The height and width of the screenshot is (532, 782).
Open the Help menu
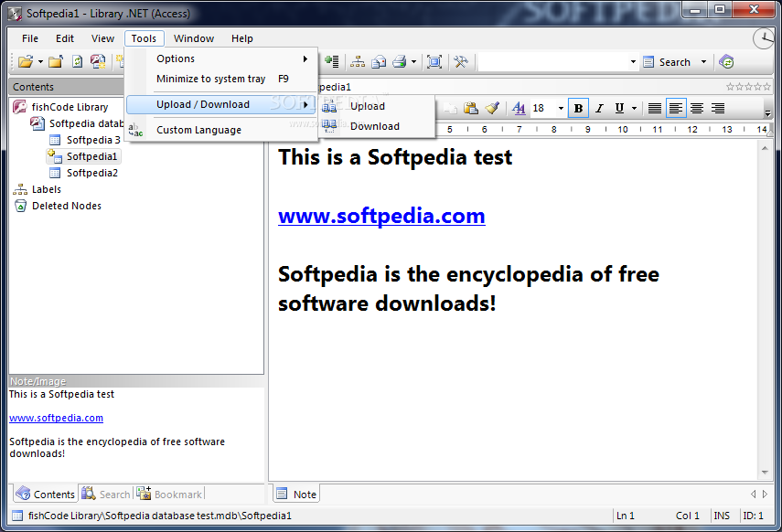coord(241,38)
